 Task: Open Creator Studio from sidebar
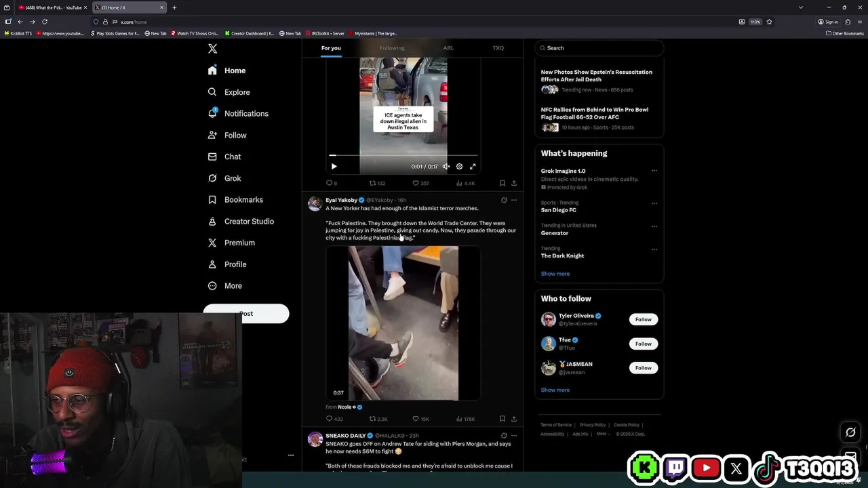click(241, 222)
